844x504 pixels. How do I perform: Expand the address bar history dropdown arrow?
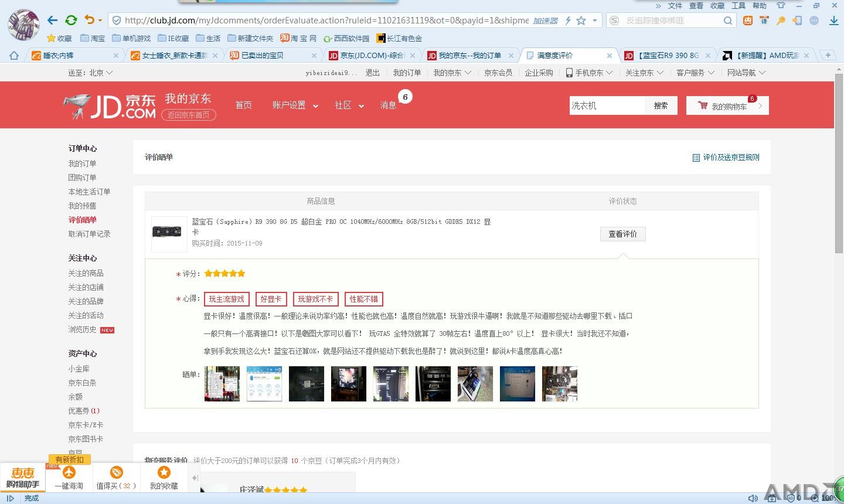595,21
